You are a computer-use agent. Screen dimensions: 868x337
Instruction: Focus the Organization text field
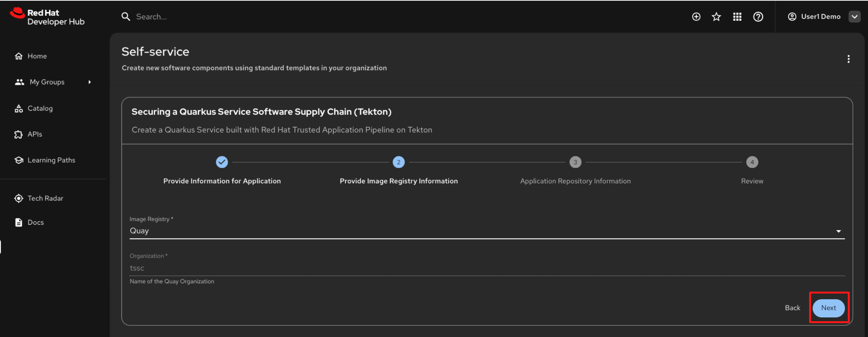point(487,268)
